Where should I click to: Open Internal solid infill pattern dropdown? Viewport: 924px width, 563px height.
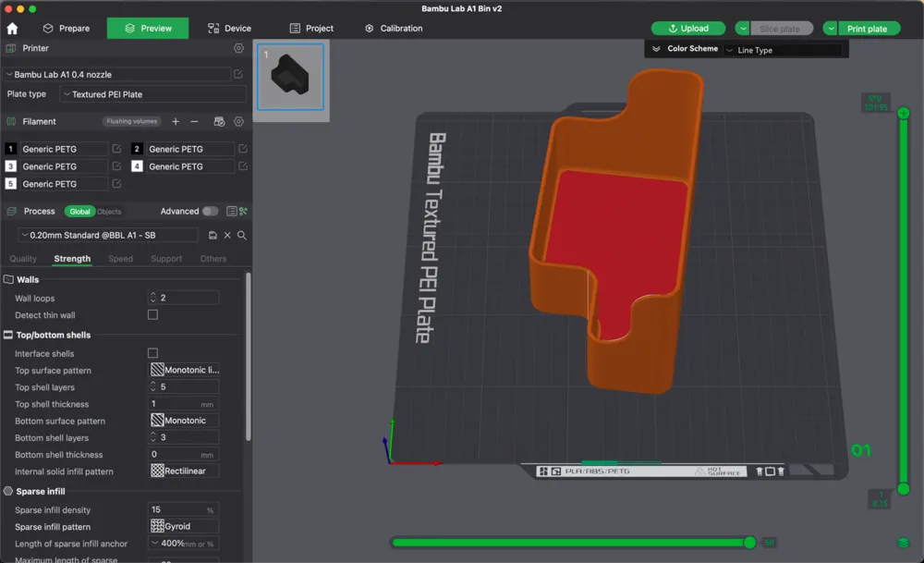(x=185, y=471)
